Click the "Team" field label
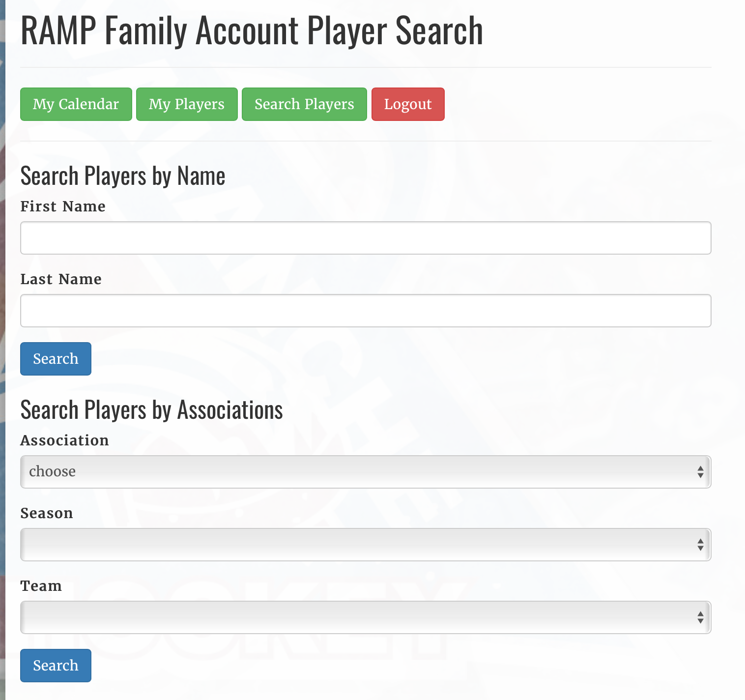Screen dimensions: 745x700 [41, 586]
